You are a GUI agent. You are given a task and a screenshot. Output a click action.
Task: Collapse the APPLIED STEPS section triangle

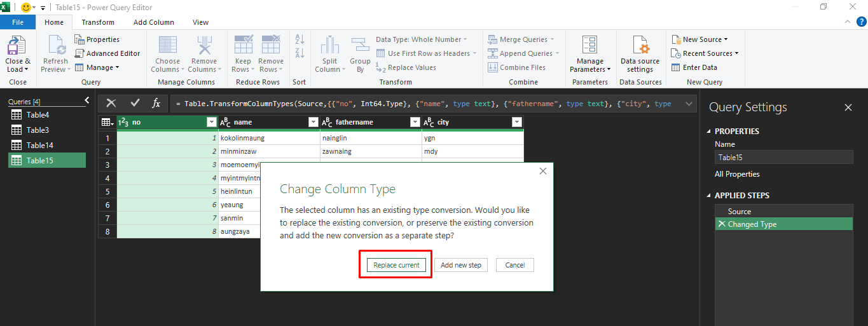click(710, 196)
